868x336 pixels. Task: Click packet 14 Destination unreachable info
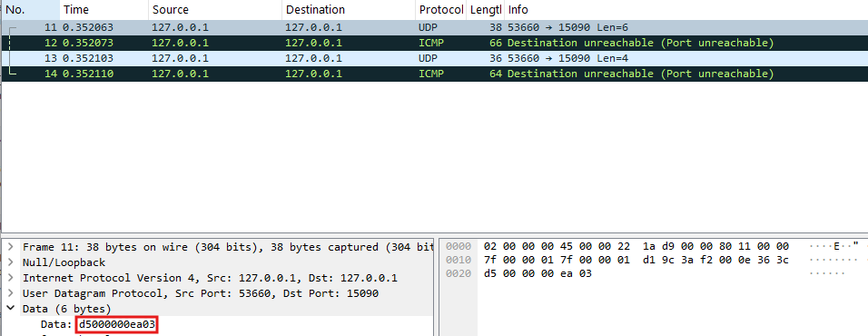pos(640,74)
